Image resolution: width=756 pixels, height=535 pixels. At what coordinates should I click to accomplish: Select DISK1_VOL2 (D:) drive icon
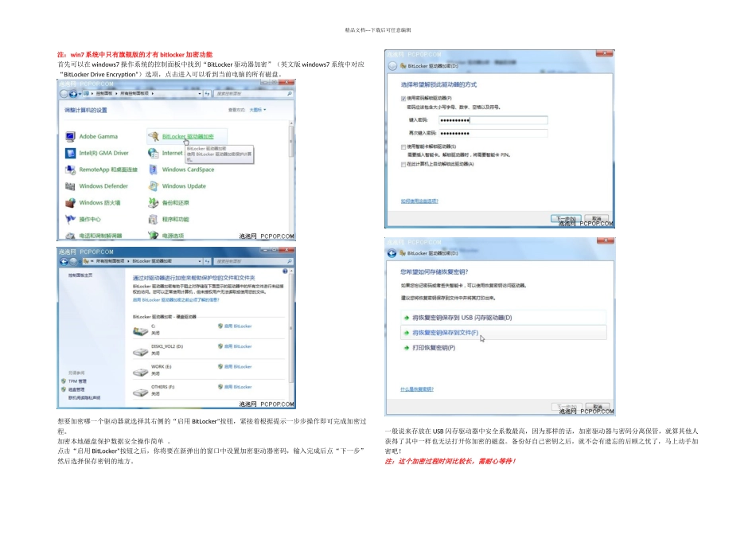140,352
